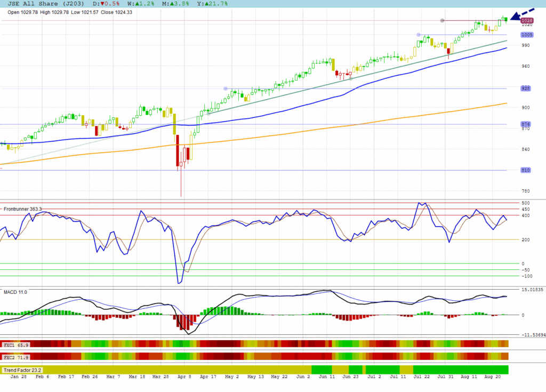Click the MACD 11.0 indicator label

coord(15,292)
